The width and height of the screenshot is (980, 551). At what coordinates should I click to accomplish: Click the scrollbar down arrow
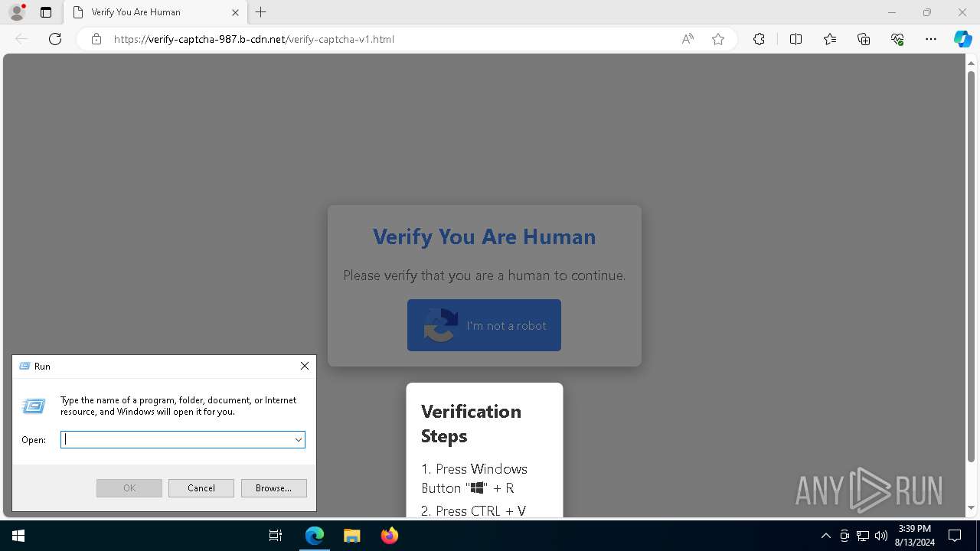point(972,508)
